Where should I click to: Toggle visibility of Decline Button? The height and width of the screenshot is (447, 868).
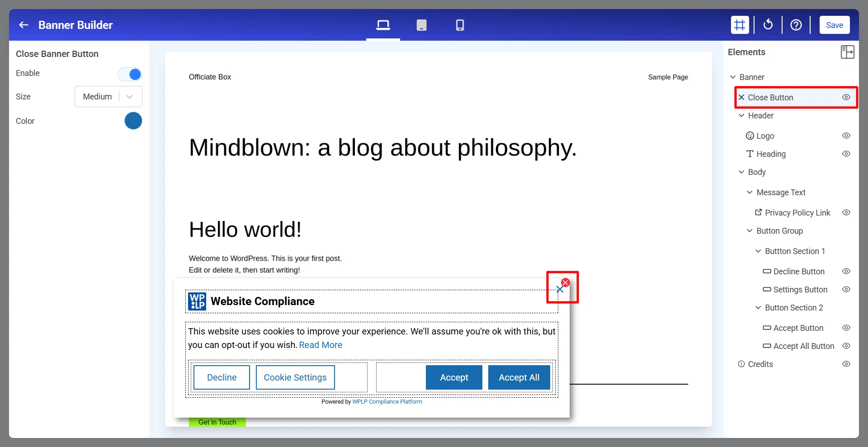846,271
